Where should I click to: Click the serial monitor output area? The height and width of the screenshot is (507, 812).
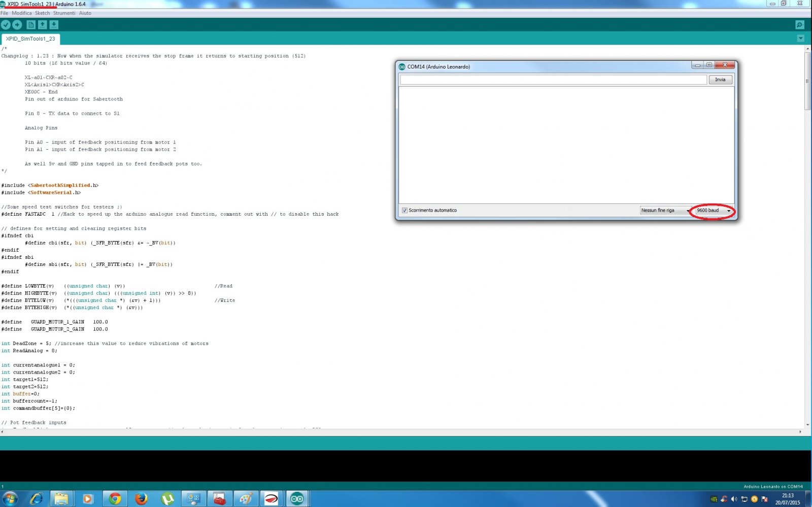[566, 145]
